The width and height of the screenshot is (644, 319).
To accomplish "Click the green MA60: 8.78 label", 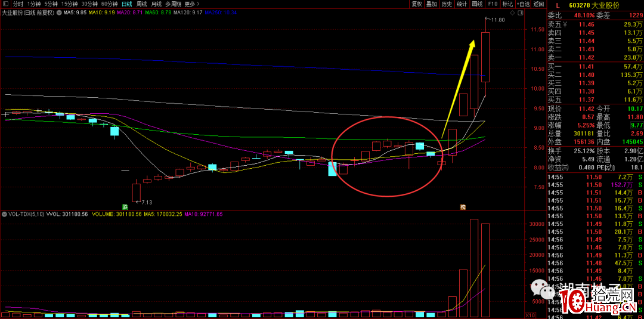I will pos(158,13).
